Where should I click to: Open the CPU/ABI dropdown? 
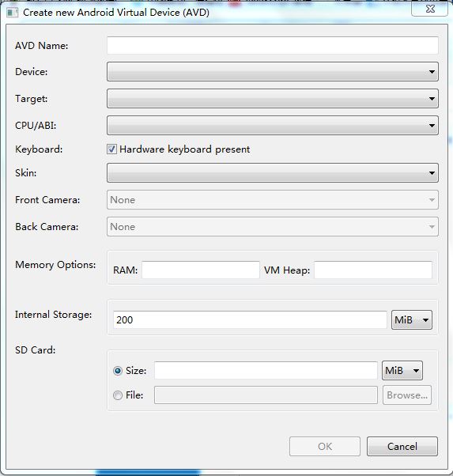(x=272, y=125)
